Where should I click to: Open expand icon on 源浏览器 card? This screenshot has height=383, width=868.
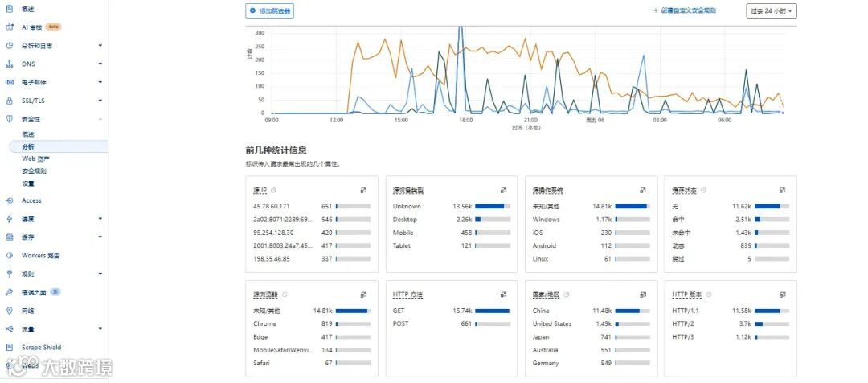tap(364, 294)
